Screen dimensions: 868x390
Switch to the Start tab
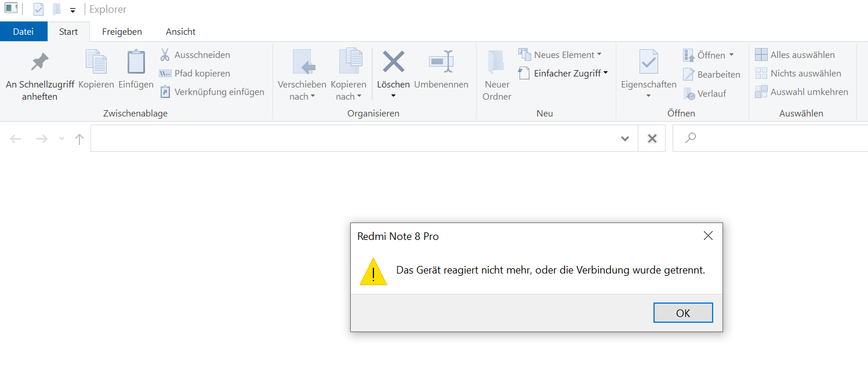click(68, 31)
